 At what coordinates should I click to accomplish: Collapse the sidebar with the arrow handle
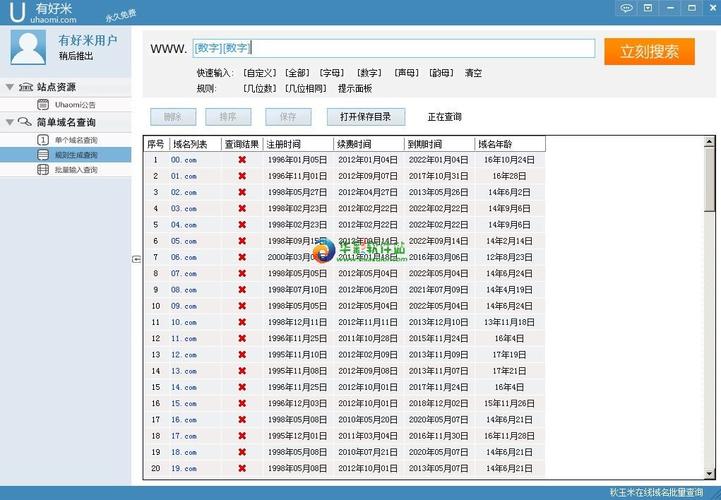tap(137, 259)
